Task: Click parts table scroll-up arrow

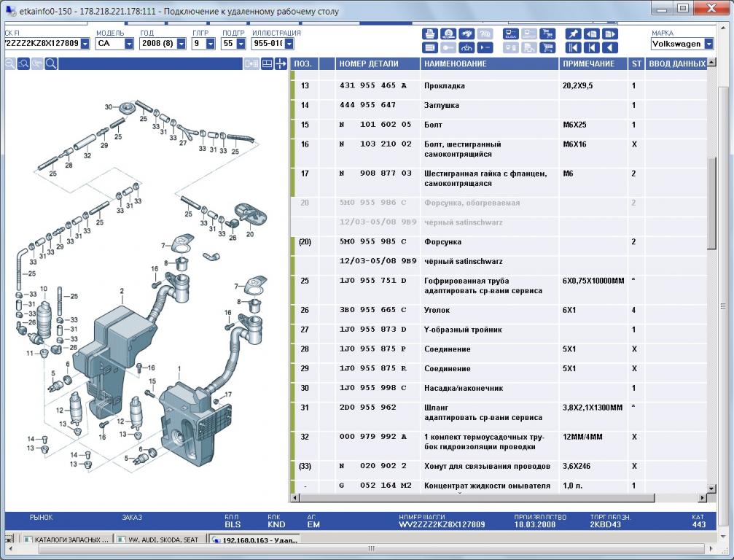Action: [711, 62]
